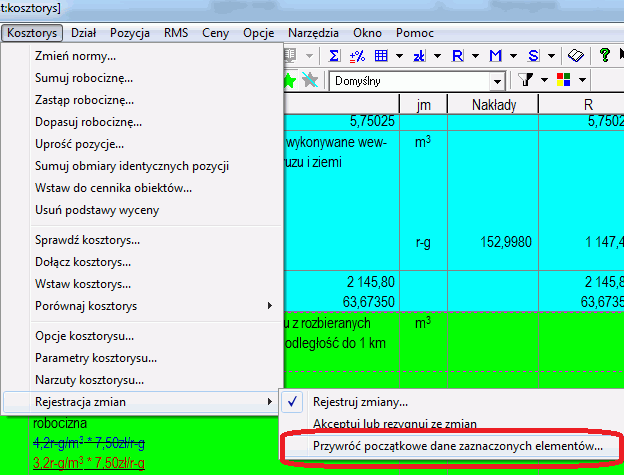Click the Sigma sum toolbar icon
This screenshot has height=475, width=624.
click(333, 56)
